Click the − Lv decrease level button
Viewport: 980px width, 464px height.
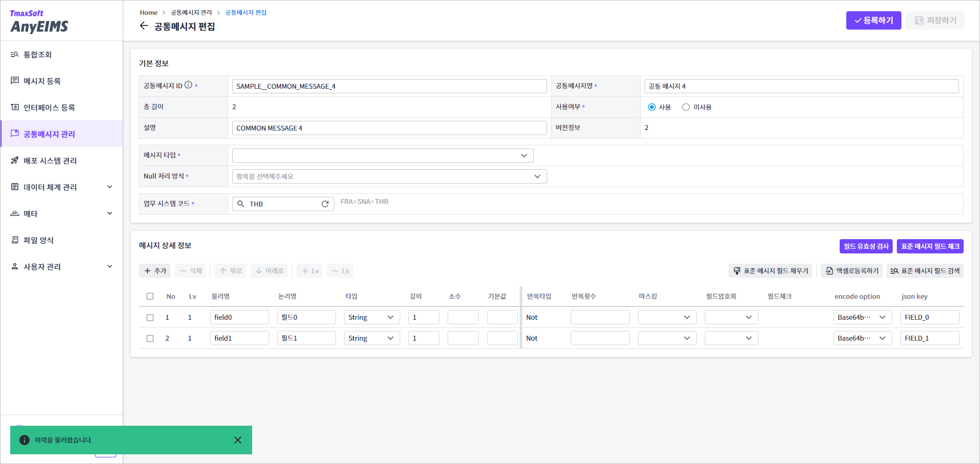[340, 271]
